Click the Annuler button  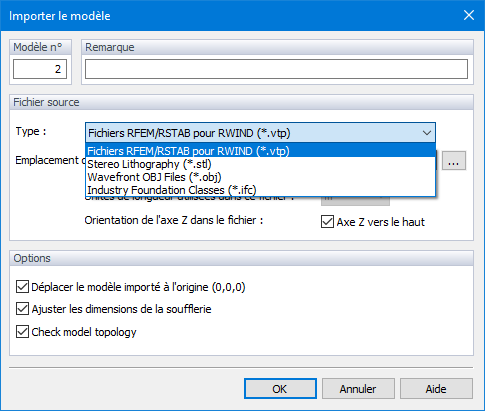pos(358,389)
